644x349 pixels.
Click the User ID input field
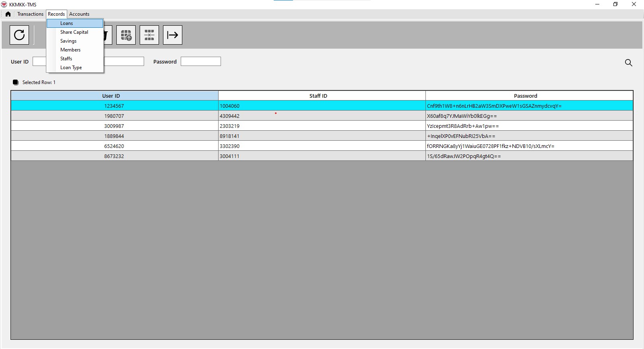(39, 62)
